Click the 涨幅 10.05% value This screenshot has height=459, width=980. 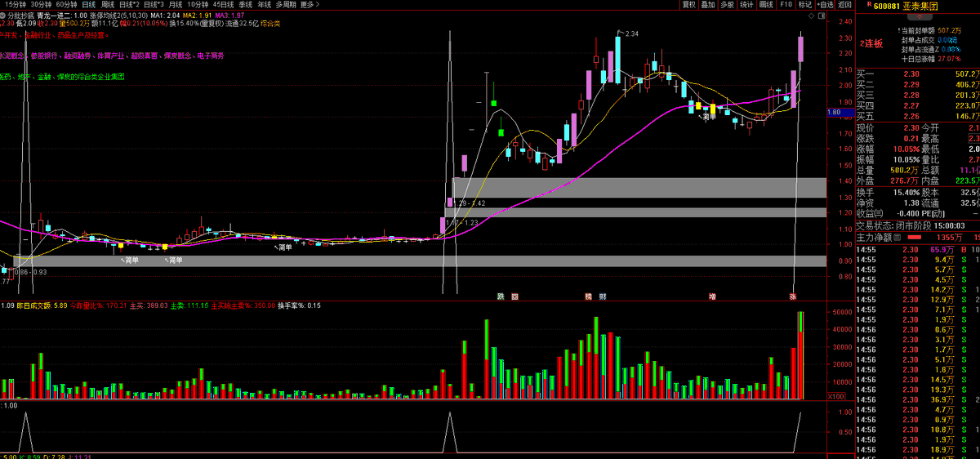[906, 149]
